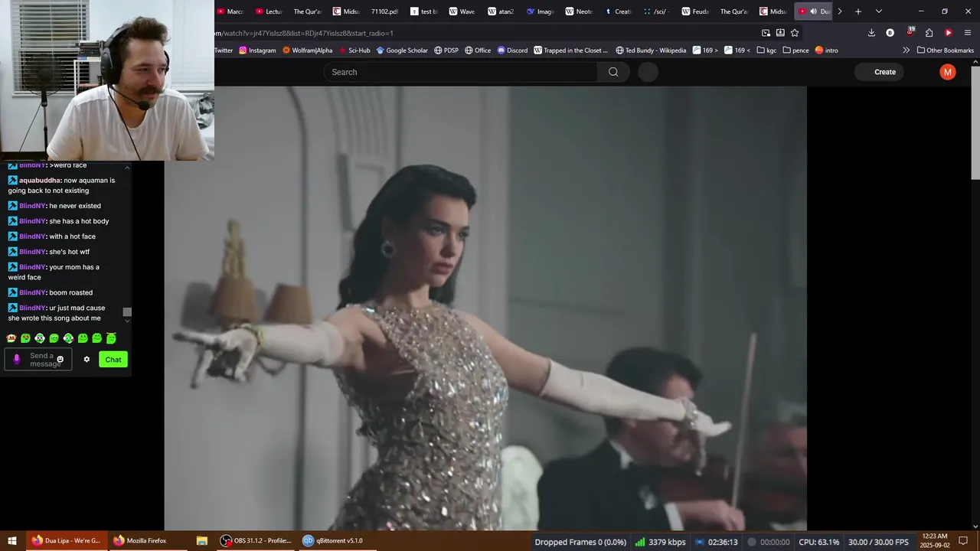Open the Sci-Hub bookmark
The height and width of the screenshot is (551, 980).
(x=354, y=51)
